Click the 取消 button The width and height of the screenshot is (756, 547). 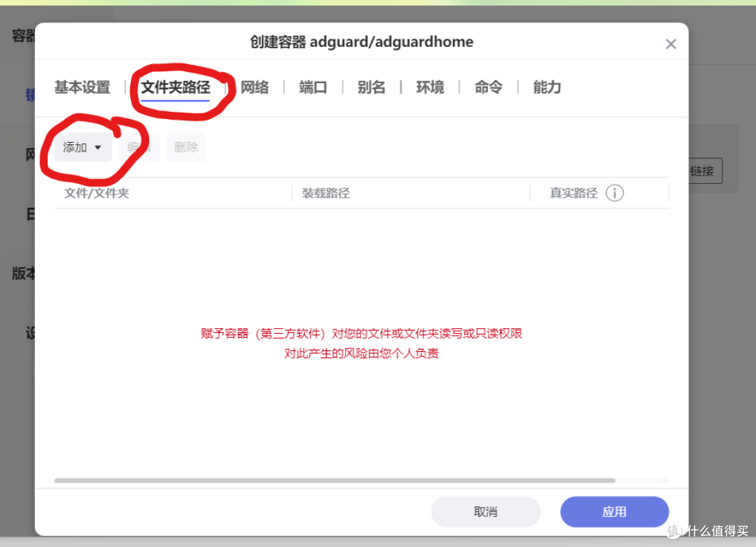click(x=486, y=511)
